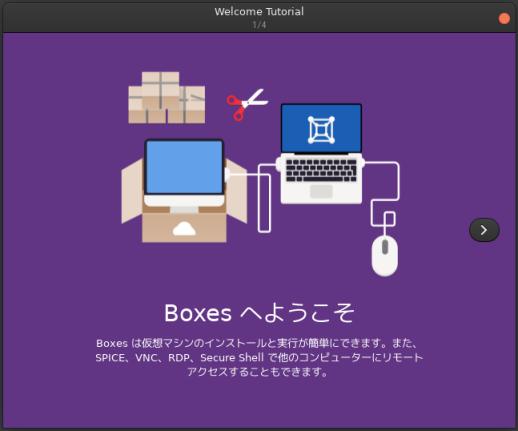Click the description paragraph mentioning SPICE, VNC, RDP
Viewport: 518px width, 431px height.
[x=259, y=357]
